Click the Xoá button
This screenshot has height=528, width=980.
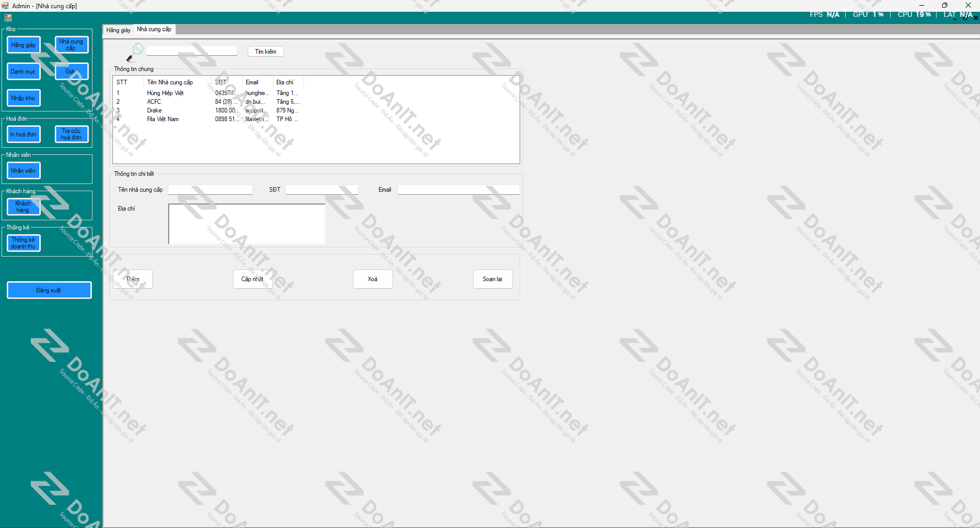[373, 279]
